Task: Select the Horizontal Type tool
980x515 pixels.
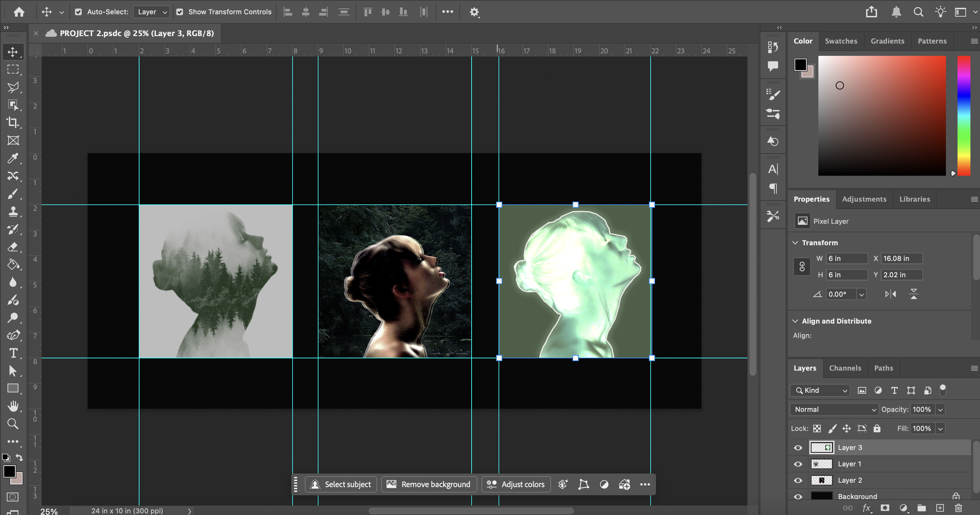Action: pos(13,353)
